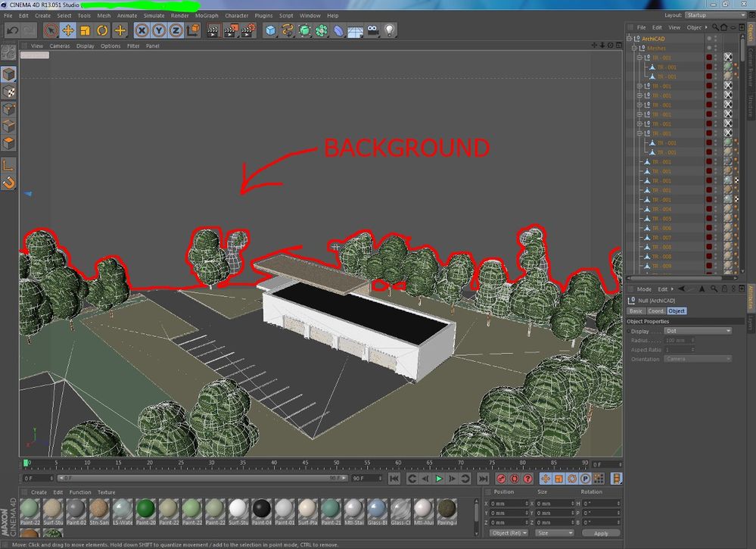Image resolution: width=756 pixels, height=549 pixels.
Task: Click the Apply button
Action: [601, 533]
